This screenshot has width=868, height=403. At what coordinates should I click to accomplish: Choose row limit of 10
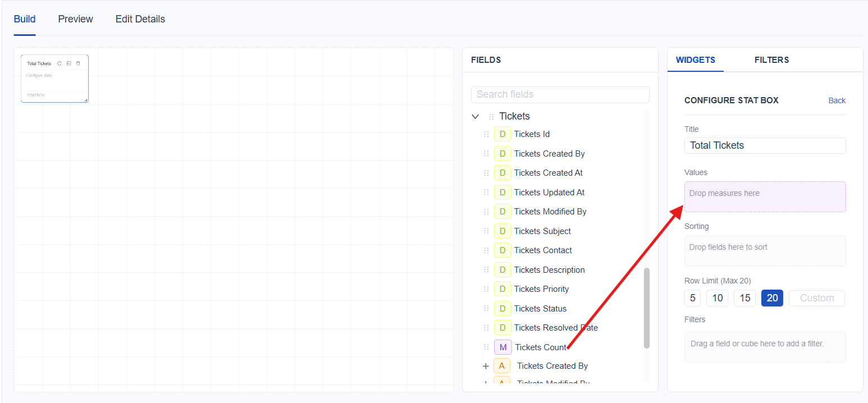(717, 298)
